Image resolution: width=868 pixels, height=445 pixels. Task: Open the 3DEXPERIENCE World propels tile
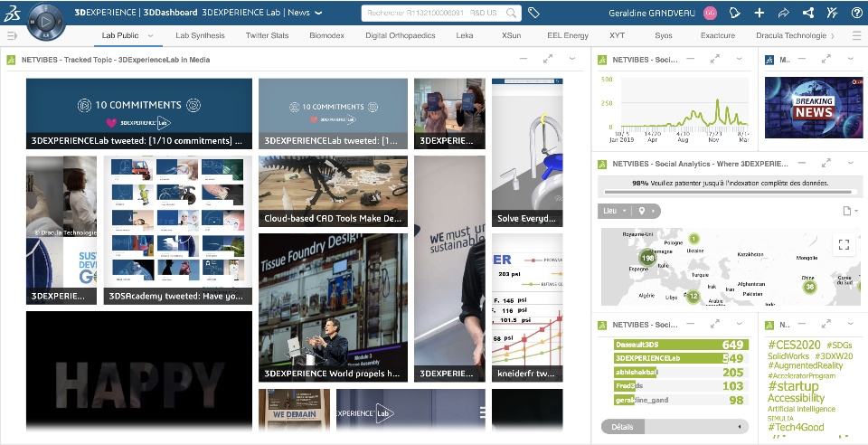pos(333,308)
